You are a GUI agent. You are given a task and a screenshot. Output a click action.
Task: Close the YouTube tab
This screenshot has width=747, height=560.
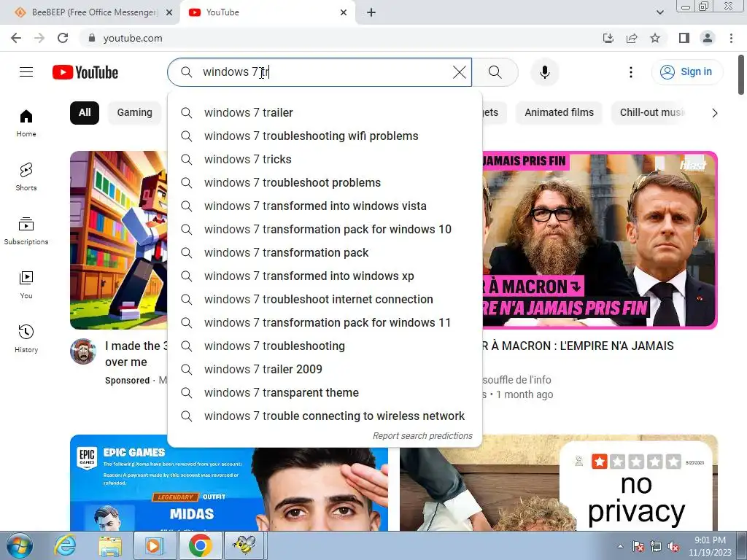coord(344,12)
